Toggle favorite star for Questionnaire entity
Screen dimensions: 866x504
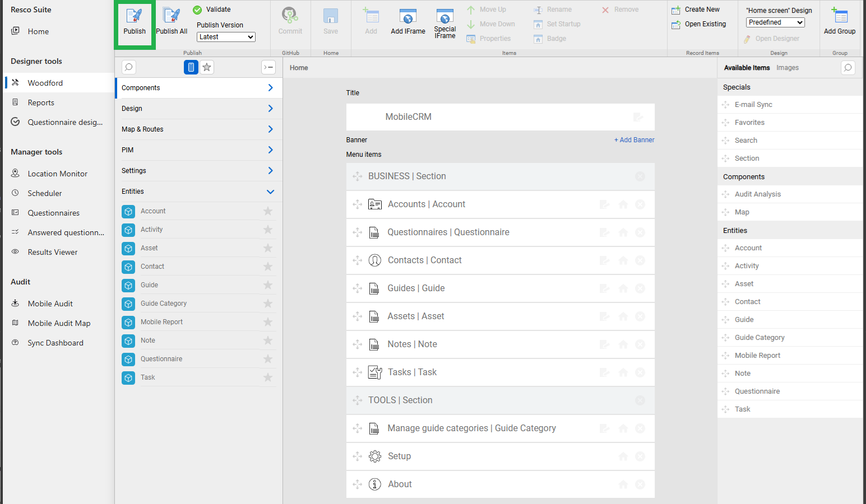pos(268,359)
